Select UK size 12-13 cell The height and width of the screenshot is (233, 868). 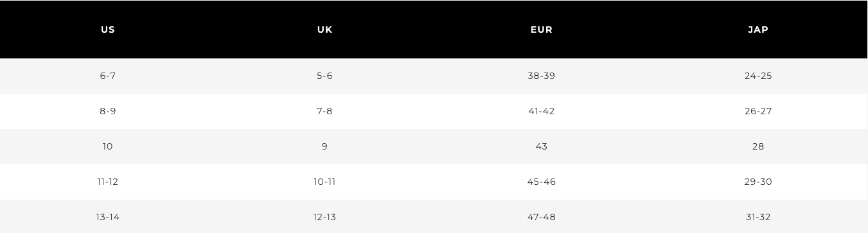point(324,217)
